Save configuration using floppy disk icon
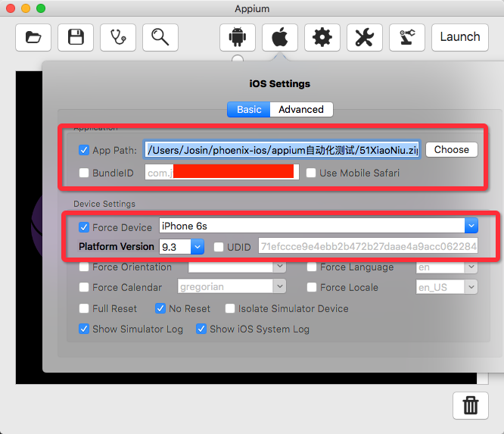The height and width of the screenshot is (434, 504). click(x=76, y=37)
